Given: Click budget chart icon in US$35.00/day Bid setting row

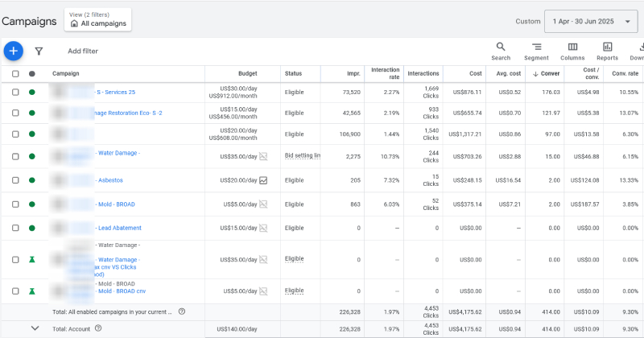Looking at the screenshot, I should [x=263, y=156].
